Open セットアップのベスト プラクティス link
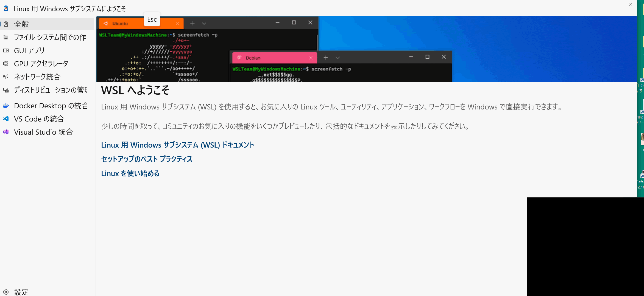 coord(147,159)
